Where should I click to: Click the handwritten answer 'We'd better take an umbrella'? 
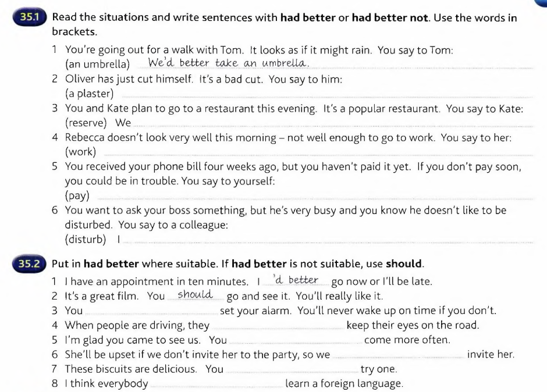tap(229, 63)
